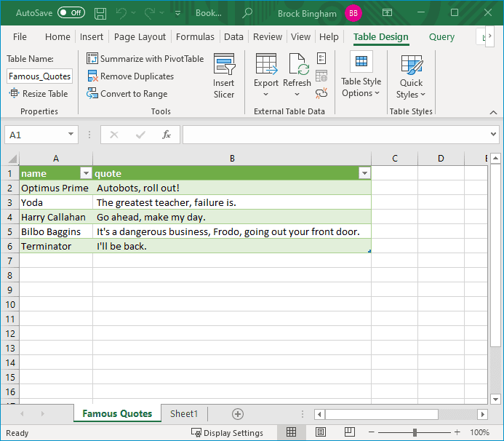Screen dimensions: 504x441
Task: Expand the formula bar chevron
Action: click(493, 134)
